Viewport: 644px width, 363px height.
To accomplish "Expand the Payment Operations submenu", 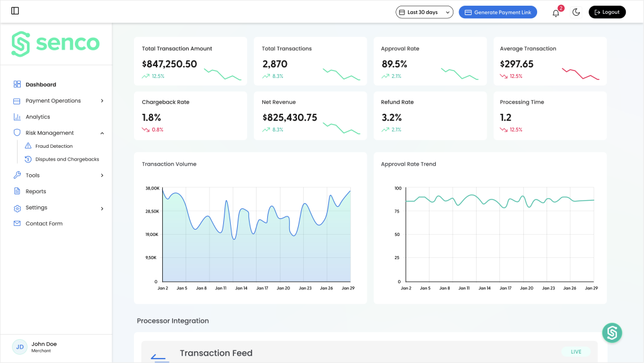I will coord(102,101).
